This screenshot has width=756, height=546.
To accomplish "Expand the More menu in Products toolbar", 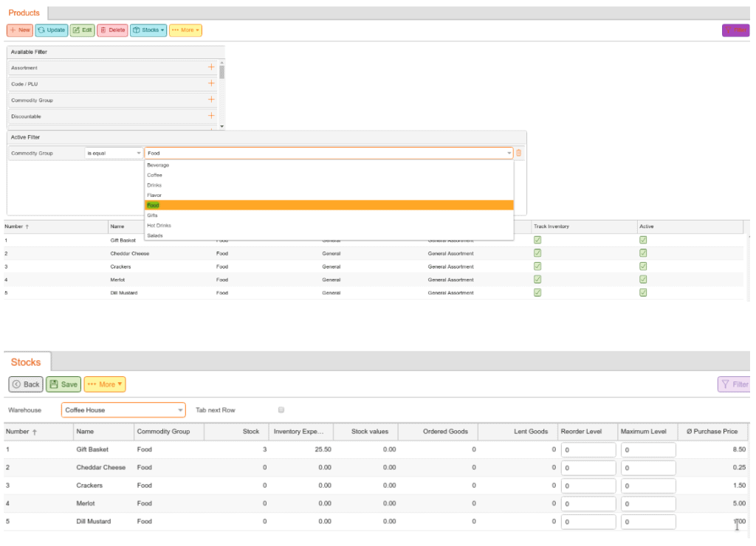I will (x=185, y=30).
